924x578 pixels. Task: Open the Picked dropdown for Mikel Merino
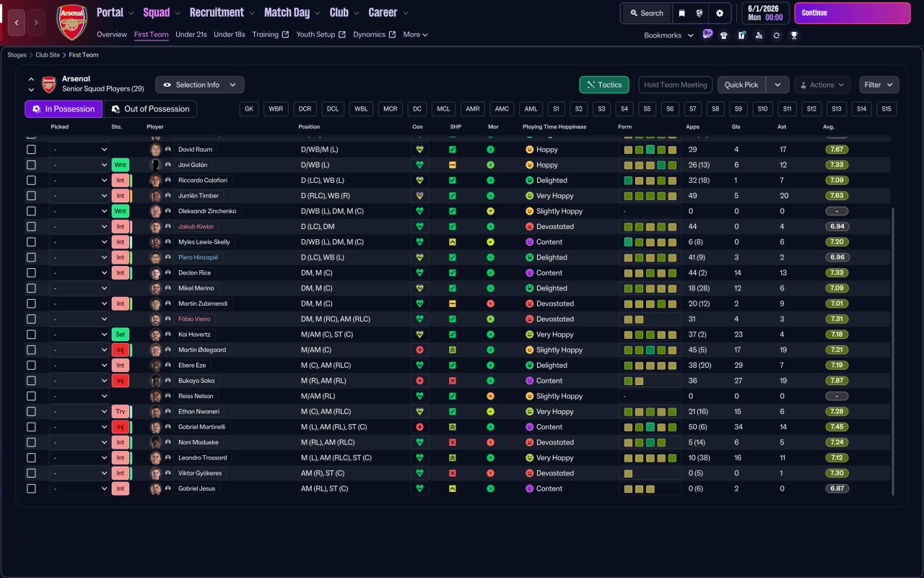tap(79, 288)
